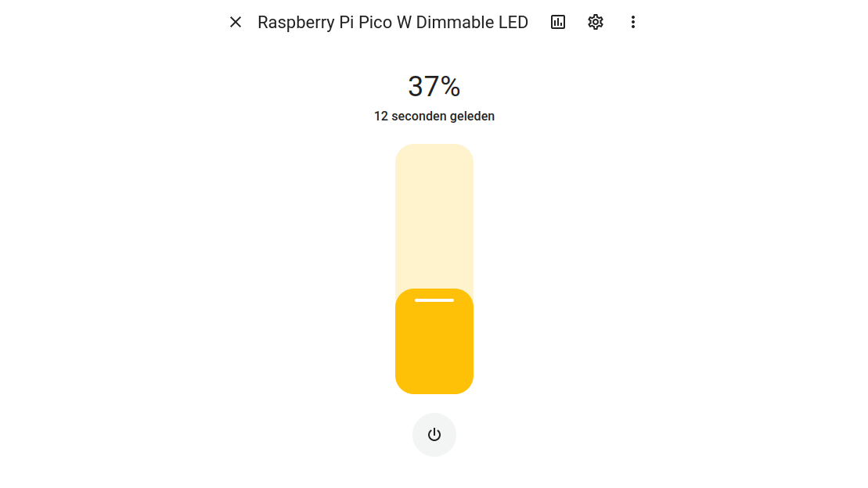Viewport: 868px width, 488px height.
Task: Click the percent sign after 37
Action: pos(450,86)
